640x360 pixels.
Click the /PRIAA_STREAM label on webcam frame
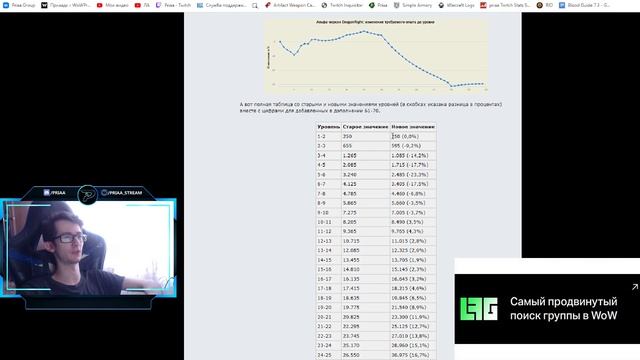122,193
